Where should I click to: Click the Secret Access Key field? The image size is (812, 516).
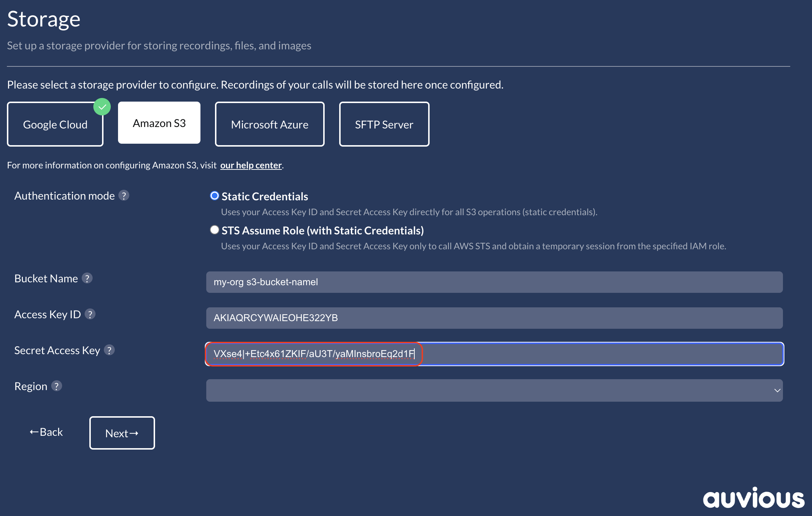[x=494, y=354]
